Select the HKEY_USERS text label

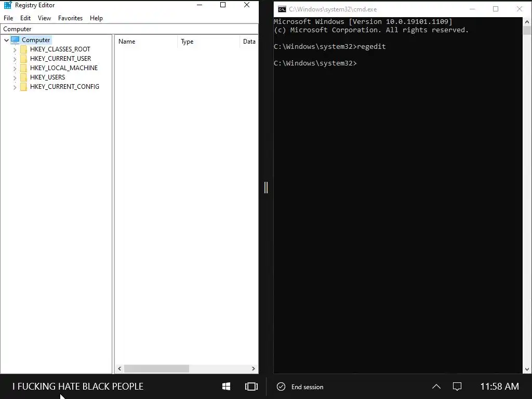click(47, 77)
